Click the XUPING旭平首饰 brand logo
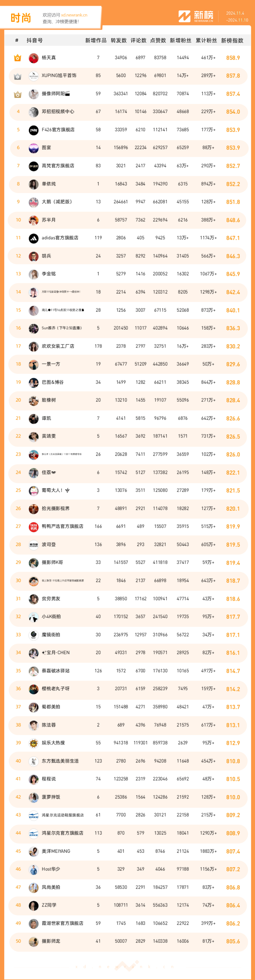The width and height of the screenshot is (255, 980). (34, 76)
